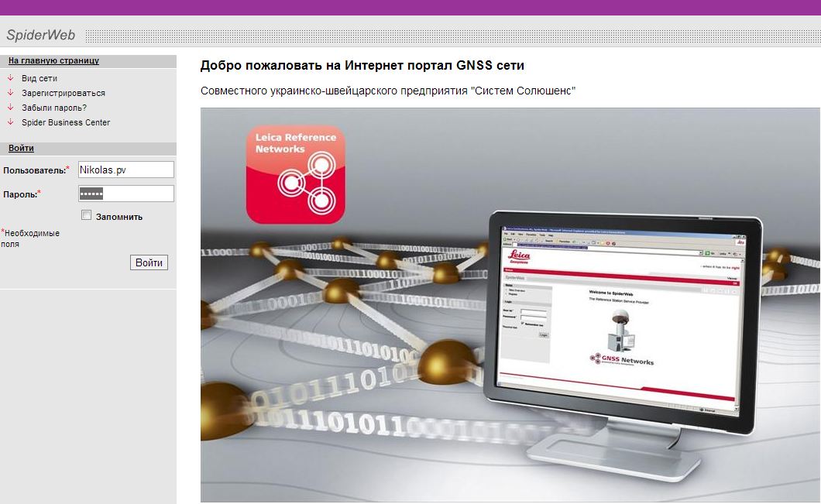The width and height of the screenshot is (821, 504).
Task: Go to На главную страницу
Action: pyautogui.click(x=53, y=60)
